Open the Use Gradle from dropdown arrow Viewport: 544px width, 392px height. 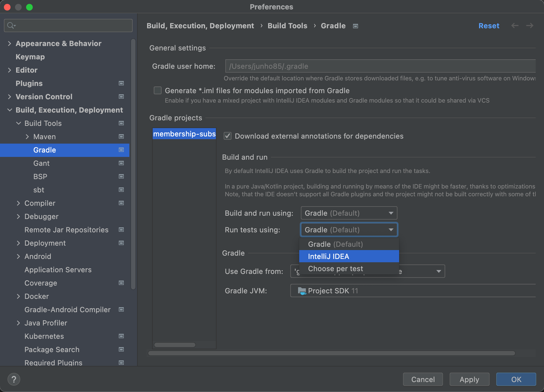(439, 271)
